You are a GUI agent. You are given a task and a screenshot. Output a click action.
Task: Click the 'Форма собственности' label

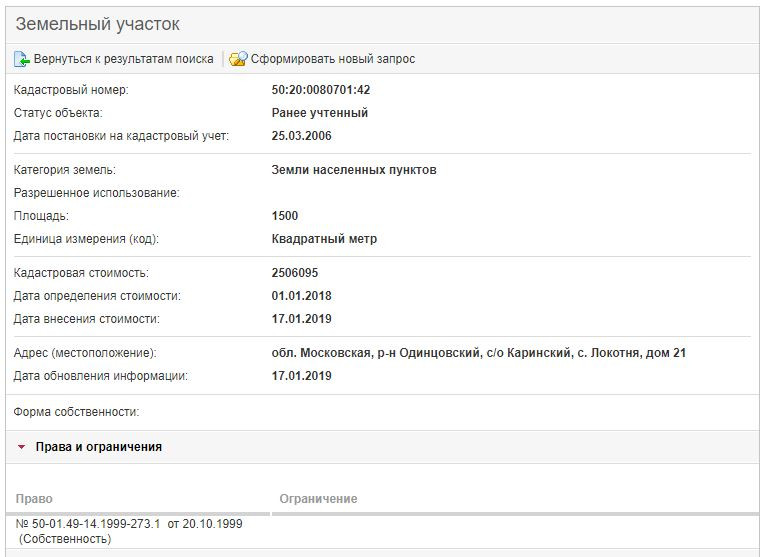tap(76, 412)
